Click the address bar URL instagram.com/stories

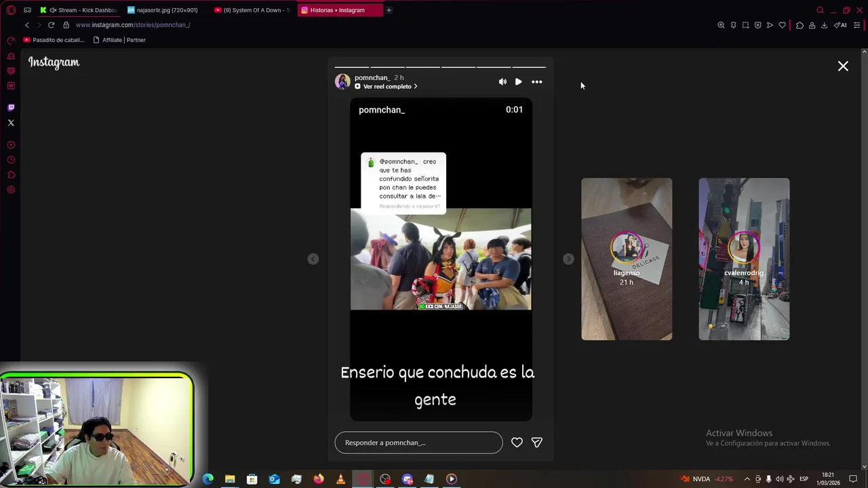[x=133, y=25]
